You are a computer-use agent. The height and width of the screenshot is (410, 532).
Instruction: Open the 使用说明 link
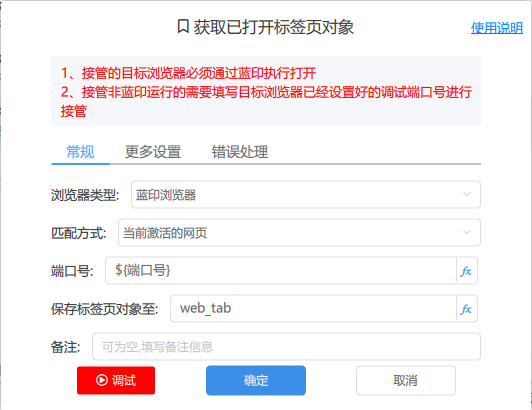497,28
